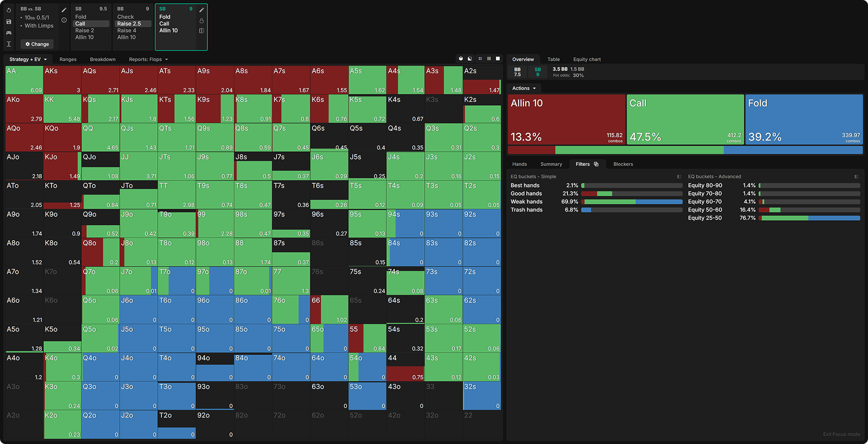Screen dimensions: 868x444
Task: Open the Actions dropdown
Action: click(x=524, y=88)
